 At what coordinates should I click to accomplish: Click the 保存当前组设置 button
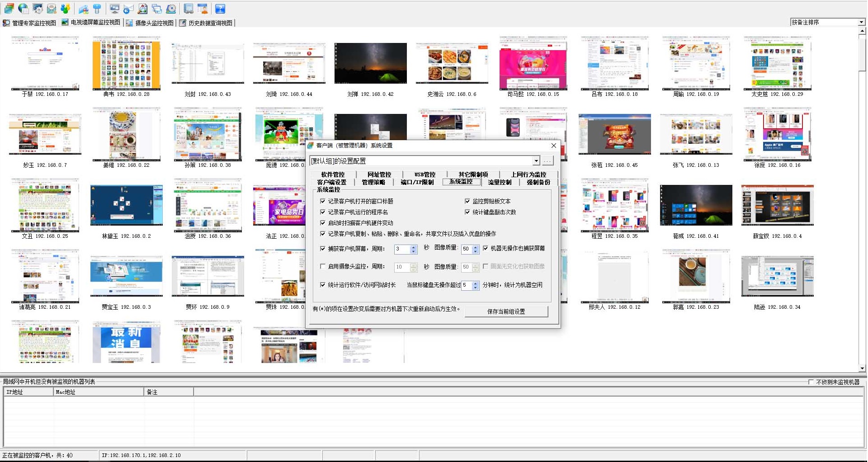(x=506, y=311)
